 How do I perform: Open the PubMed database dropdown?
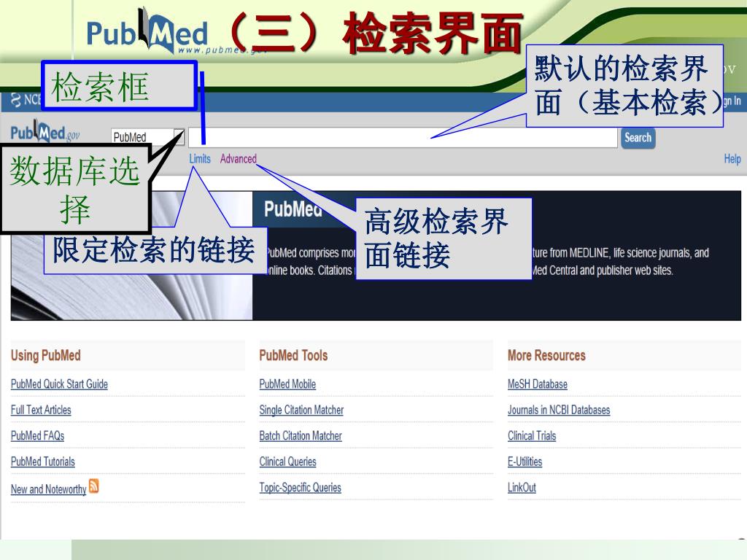coord(147,137)
